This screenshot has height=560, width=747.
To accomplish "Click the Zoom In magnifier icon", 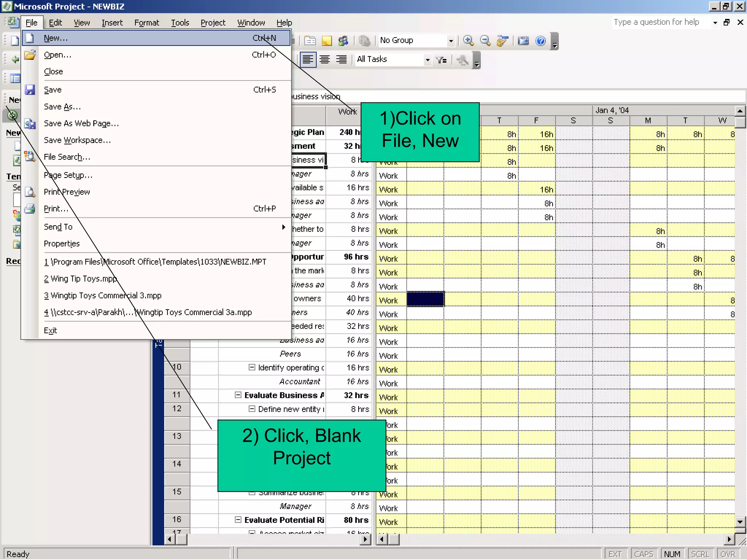I will point(468,40).
